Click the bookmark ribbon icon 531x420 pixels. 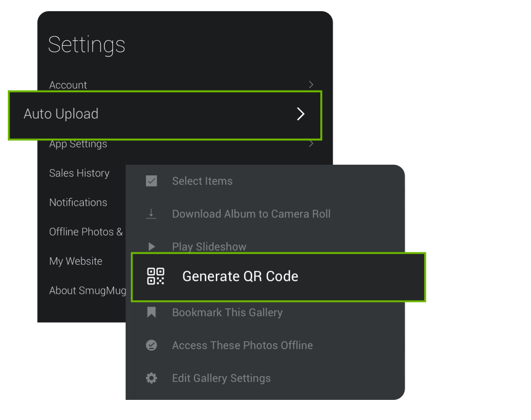click(x=151, y=312)
